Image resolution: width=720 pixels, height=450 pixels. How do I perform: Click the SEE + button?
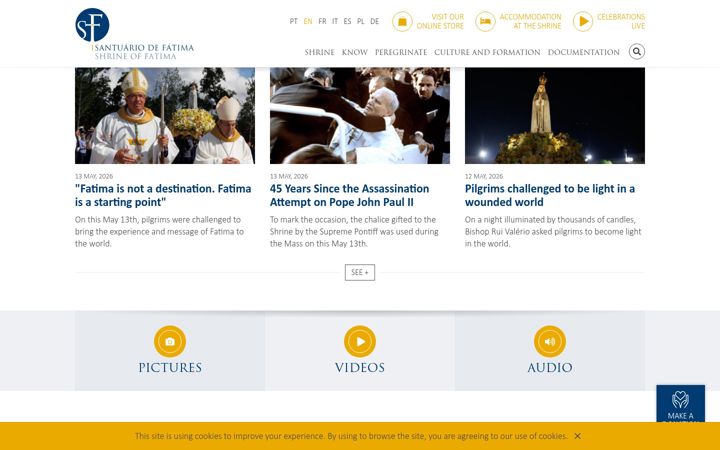pos(360,272)
